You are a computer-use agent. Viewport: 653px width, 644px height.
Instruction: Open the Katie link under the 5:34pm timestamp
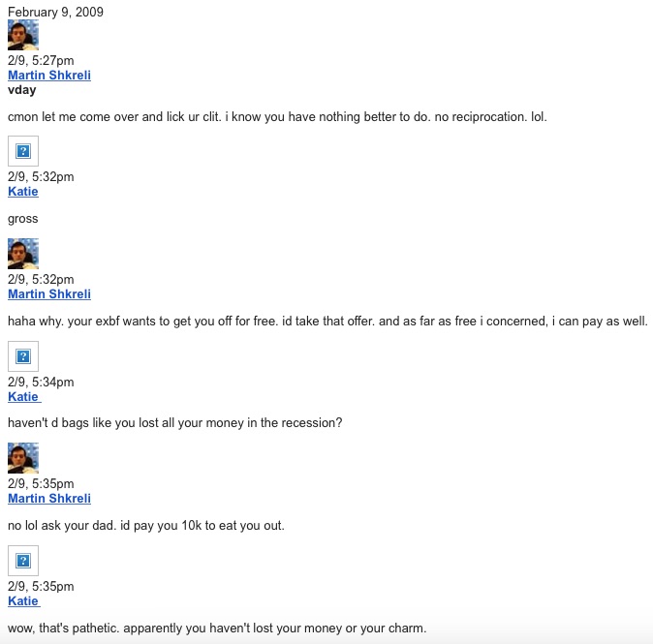23,397
